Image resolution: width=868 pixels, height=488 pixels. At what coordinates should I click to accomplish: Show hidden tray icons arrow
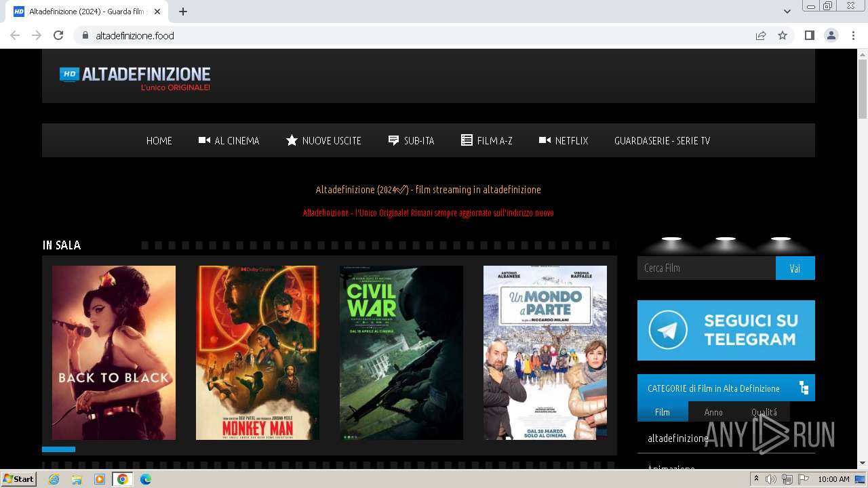click(x=756, y=479)
